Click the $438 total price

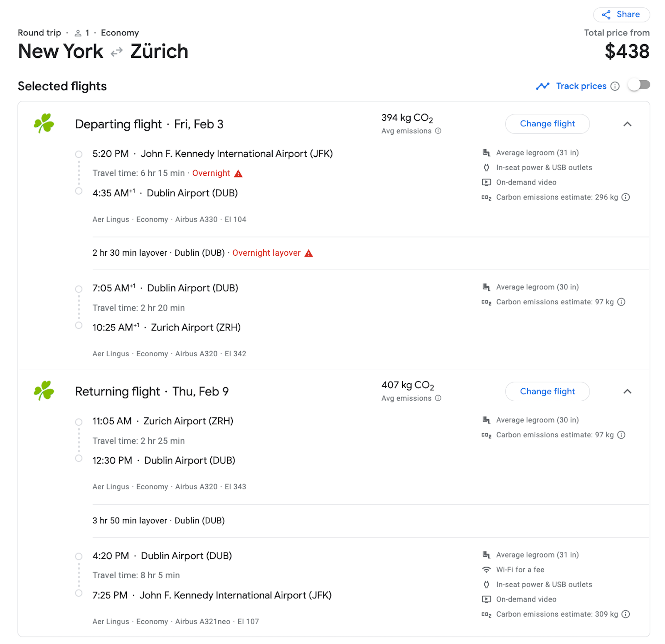point(627,52)
